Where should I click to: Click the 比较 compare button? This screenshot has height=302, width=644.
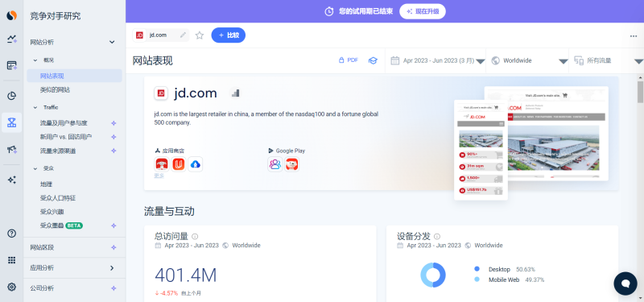tap(229, 35)
